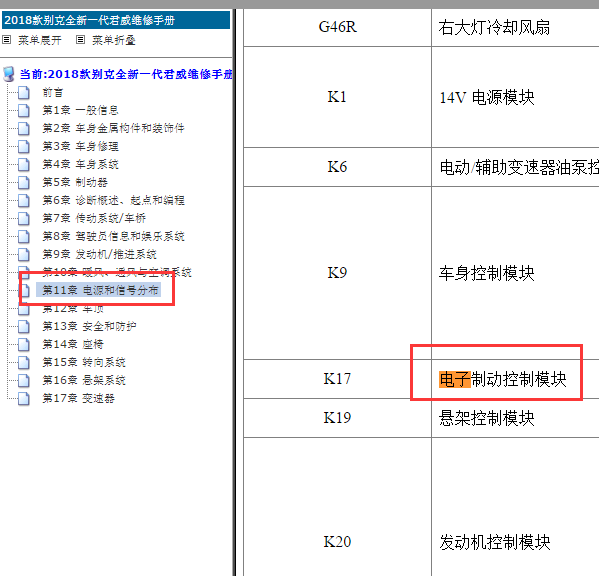This screenshot has width=599, height=576.
Task: Click the 发动机控制模块 cell
Action: point(515,507)
